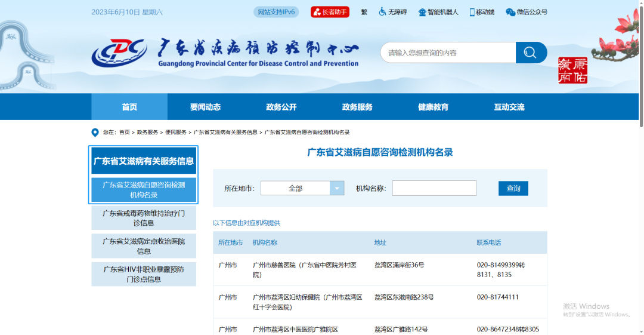Click the date 2023年6月10日 星期六

pos(127,12)
